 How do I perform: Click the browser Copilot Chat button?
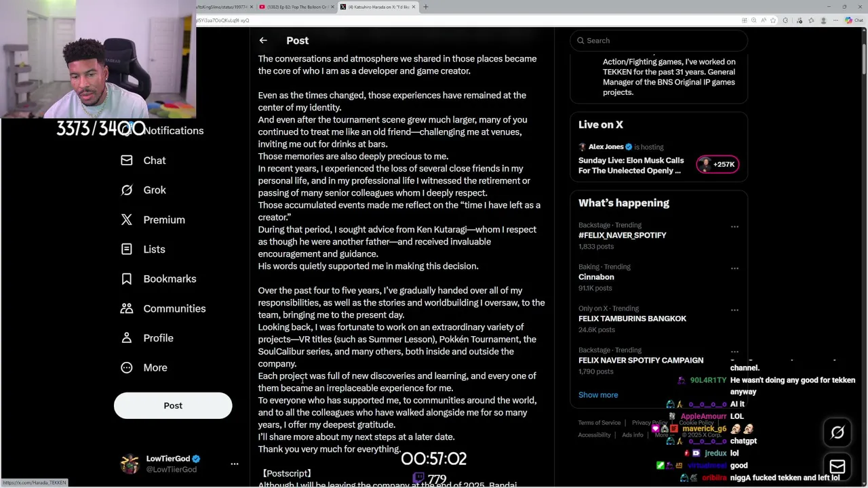pyautogui.click(x=853, y=20)
